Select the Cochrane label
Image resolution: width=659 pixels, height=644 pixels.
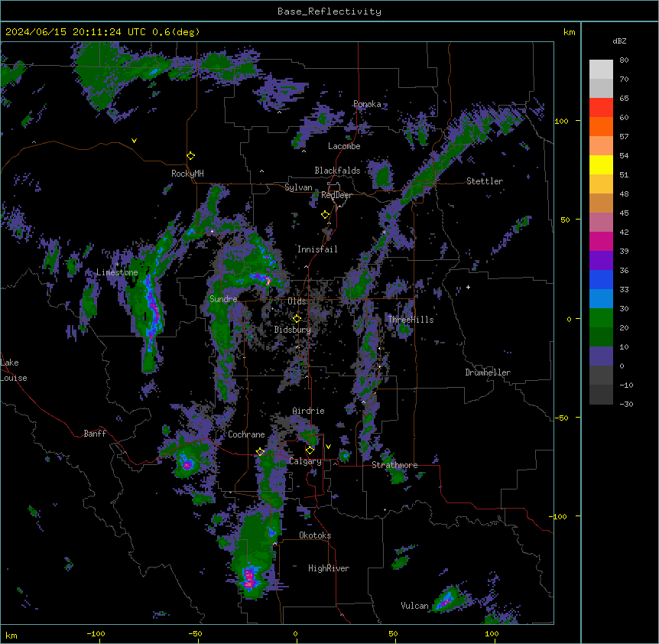click(246, 434)
